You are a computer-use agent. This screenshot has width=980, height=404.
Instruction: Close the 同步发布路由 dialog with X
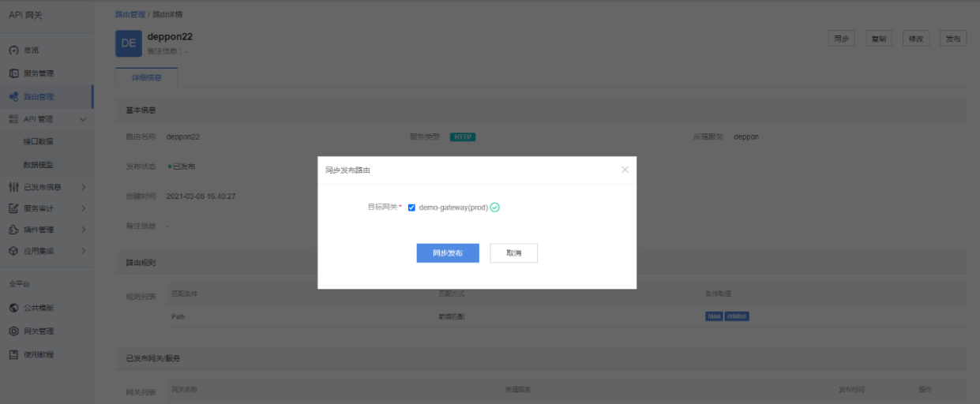625,170
